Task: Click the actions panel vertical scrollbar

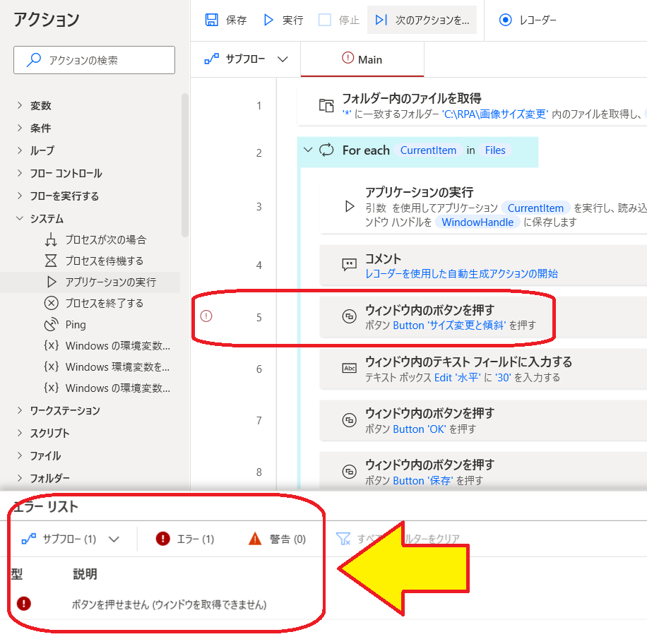Action: pos(185,162)
